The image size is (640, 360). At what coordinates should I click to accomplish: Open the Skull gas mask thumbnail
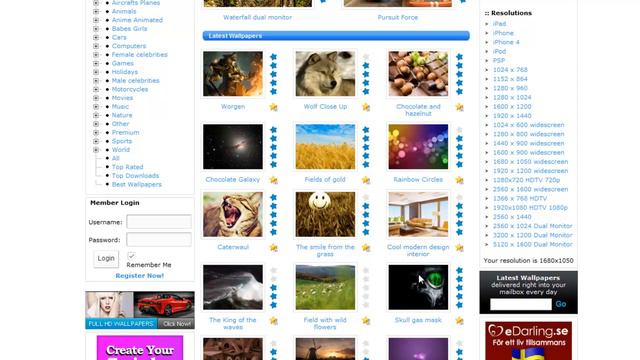418,287
